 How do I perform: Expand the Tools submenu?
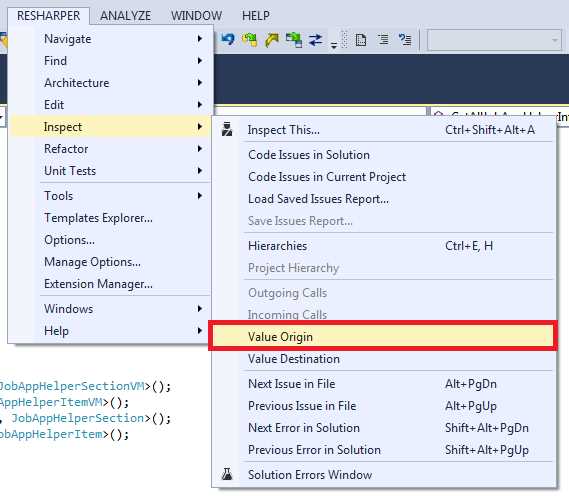(x=111, y=196)
